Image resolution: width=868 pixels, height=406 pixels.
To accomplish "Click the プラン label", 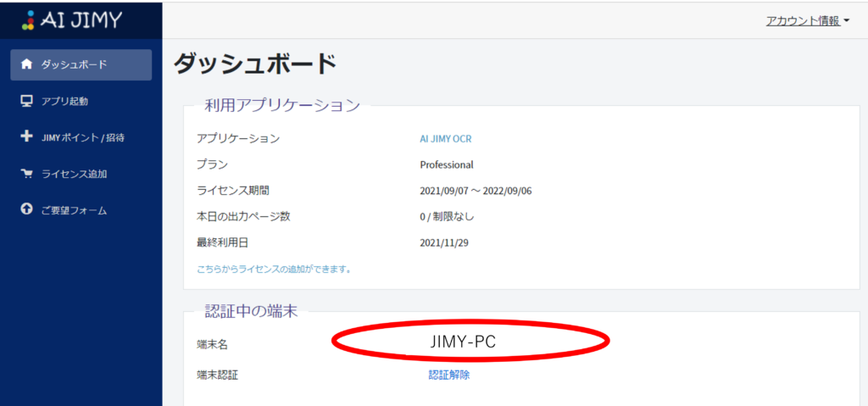I will pos(212,164).
